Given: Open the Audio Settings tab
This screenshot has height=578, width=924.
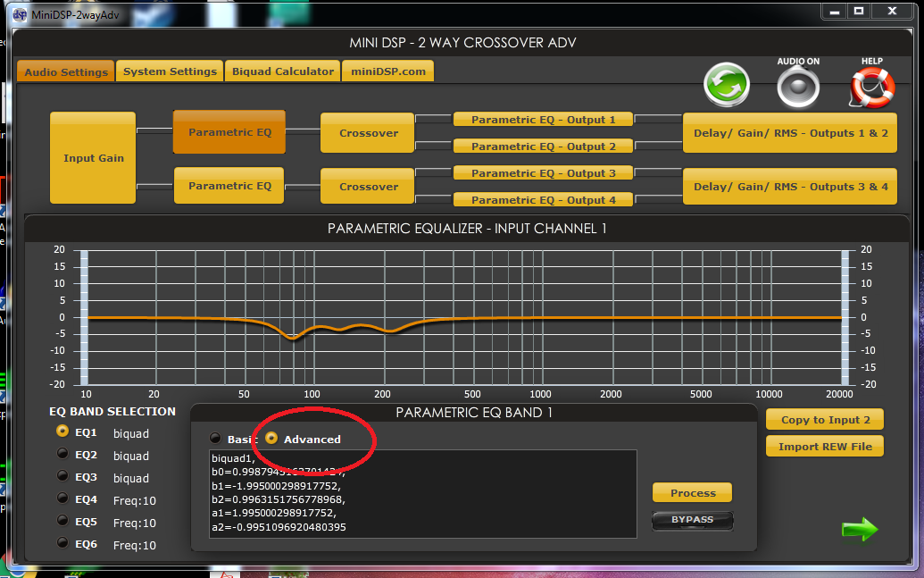Looking at the screenshot, I should pos(66,71).
